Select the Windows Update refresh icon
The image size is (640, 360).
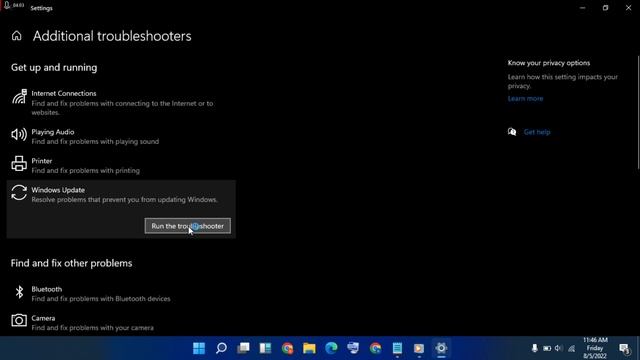[19, 193]
